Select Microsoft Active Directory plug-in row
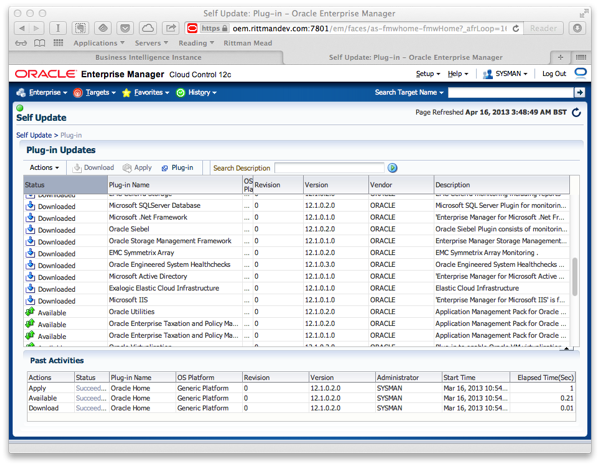 click(x=297, y=276)
